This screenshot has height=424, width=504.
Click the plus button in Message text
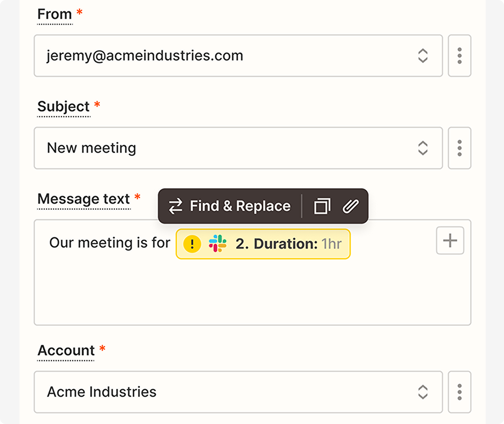click(x=450, y=240)
